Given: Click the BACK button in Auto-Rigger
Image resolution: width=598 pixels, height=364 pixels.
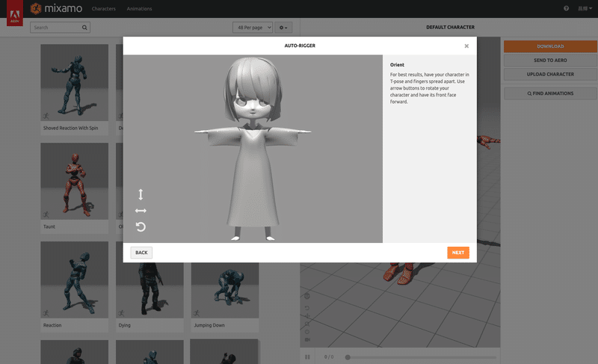Looking at the screenshot, I should 141,253.
